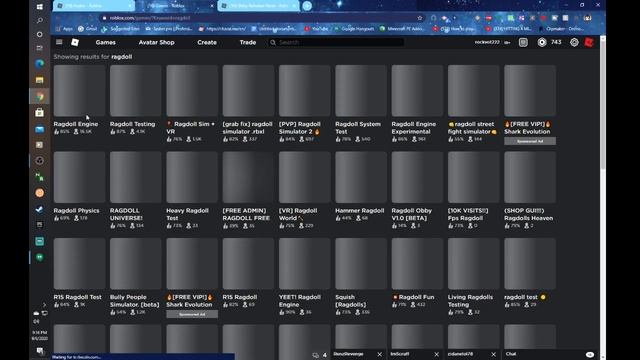Open Ragdoll Obby V1.0 [BETA]
The height and width of the screenshot is (360, 640).
[x=417, y=177]
